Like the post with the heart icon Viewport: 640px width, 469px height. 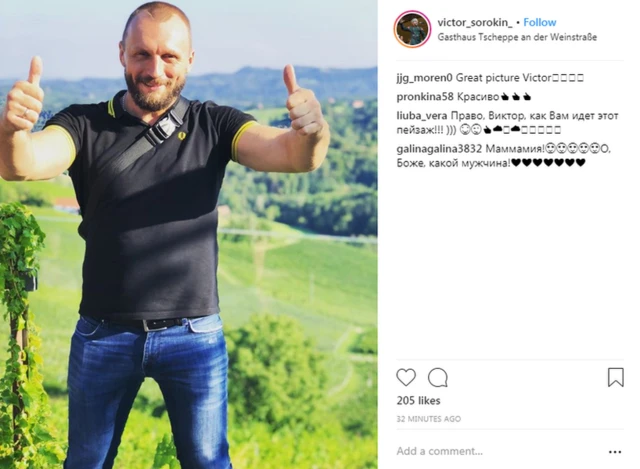pyautogui.click(x=406, y=377)
